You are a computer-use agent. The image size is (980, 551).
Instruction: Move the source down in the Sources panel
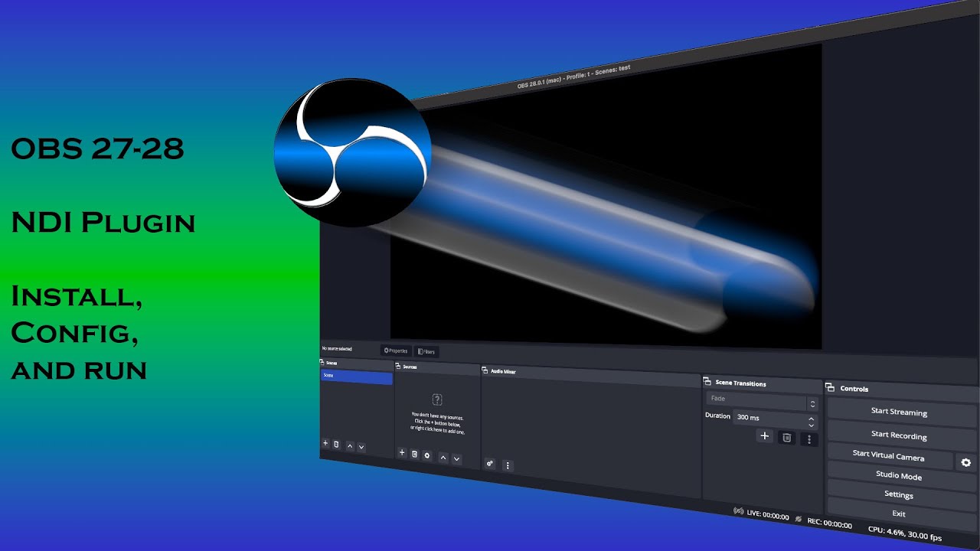click(x=457, y=458)
